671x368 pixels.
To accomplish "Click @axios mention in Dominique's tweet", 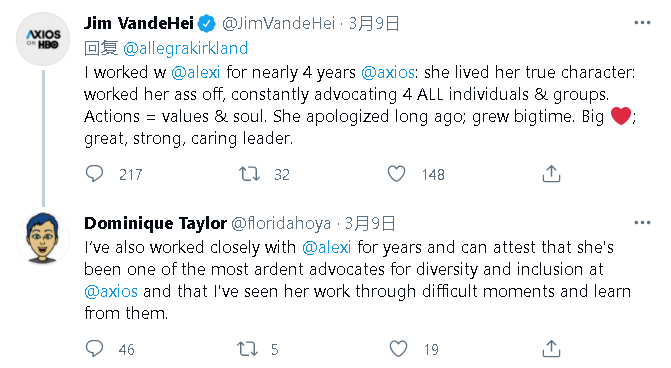I will coord(111,291).
